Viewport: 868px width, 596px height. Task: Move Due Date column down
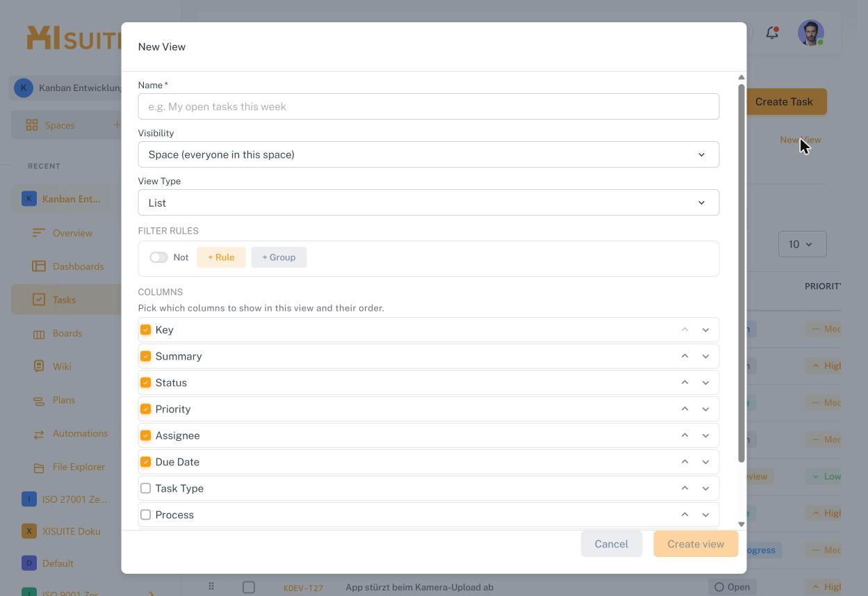point(705,462)
